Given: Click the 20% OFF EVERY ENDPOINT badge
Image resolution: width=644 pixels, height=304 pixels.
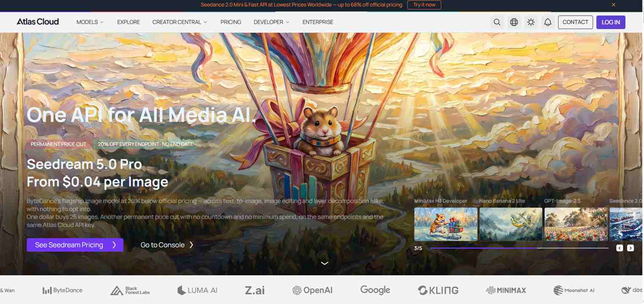Looking at the screenshot, I should tap(145, 144).
